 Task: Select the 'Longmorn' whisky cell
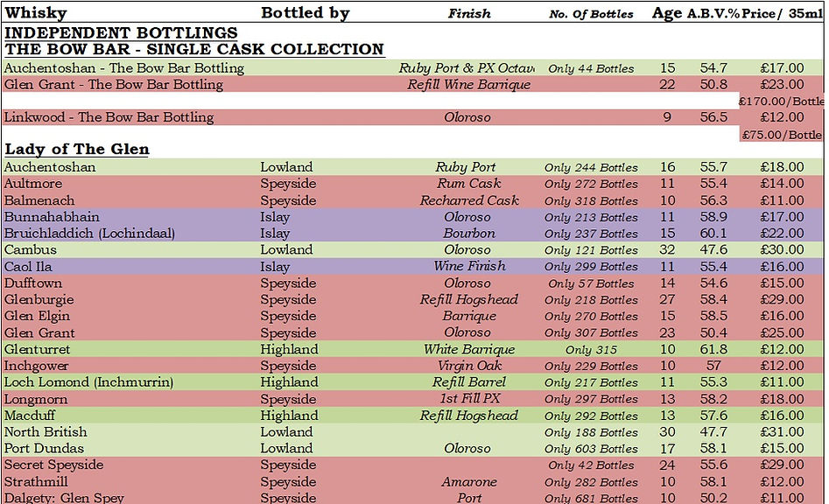[x=36, y=399]
